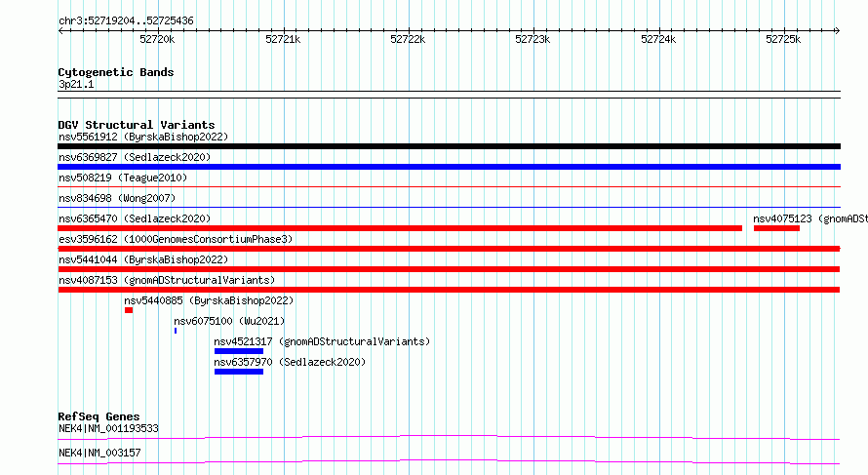
Task: Click the nsv834698 thin blue line
Action: (x=449, y=208)
